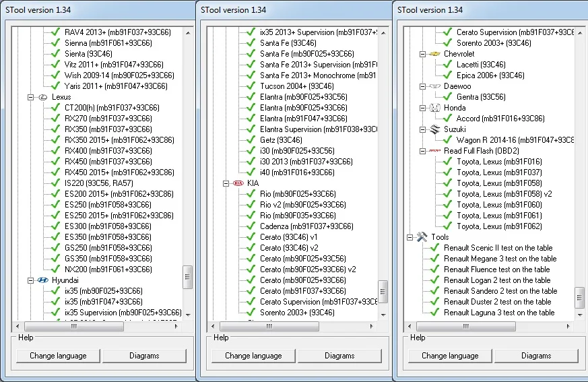
Task: Click the green check beside Renault Scenic II test
Action: [x=434, y=248]
